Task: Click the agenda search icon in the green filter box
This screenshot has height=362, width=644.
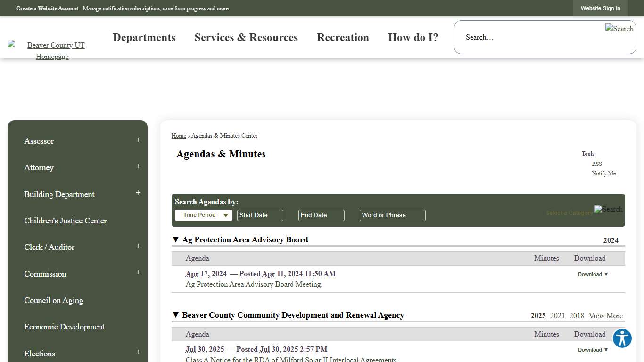Action: pyautogui.click(x=609, y=209)
